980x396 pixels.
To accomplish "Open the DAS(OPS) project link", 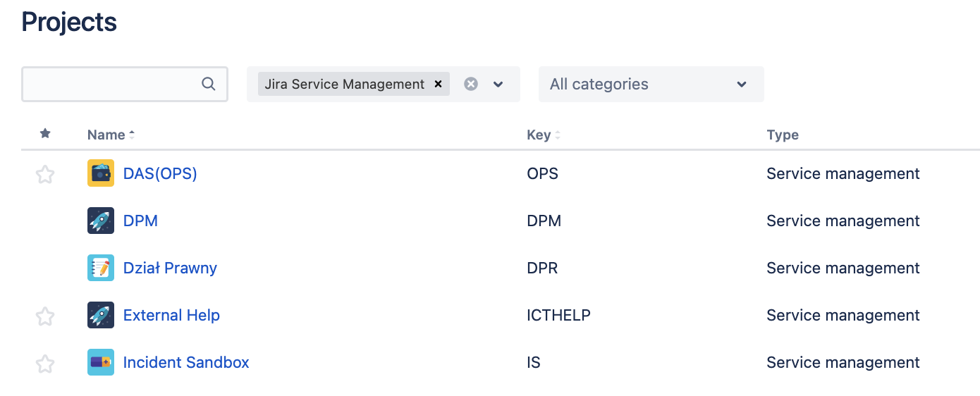I will coord(160,173).
